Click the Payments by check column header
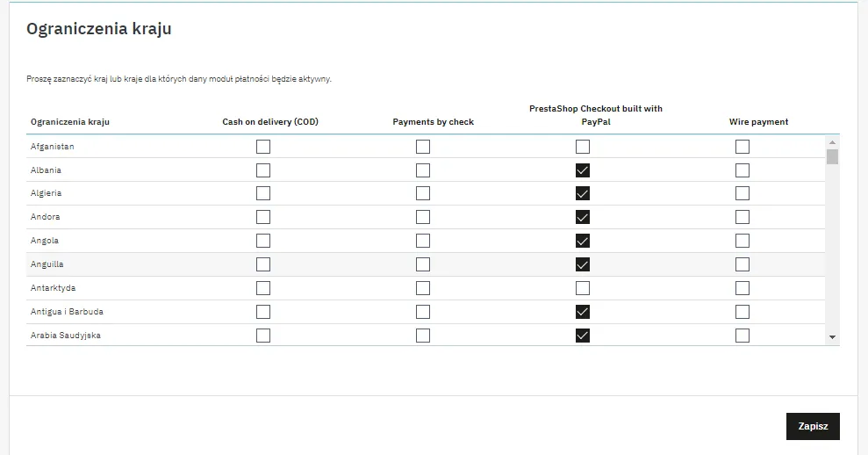Image resolution: width=868 pixels, height=455 pixels. (433, 122)
